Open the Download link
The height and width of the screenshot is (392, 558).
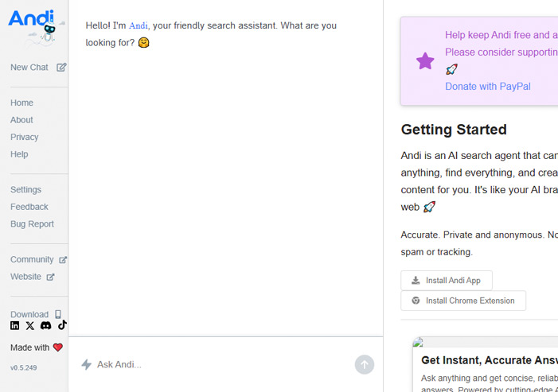(x=29, y=315)
